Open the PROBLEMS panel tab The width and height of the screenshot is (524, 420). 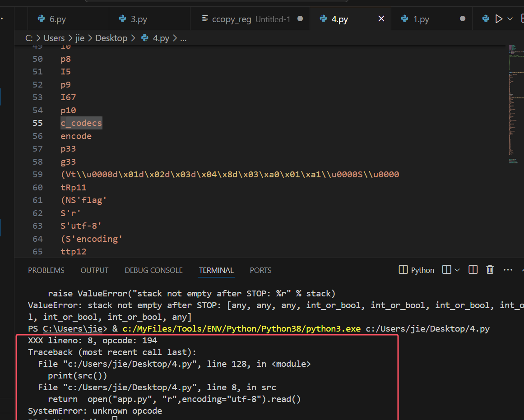coord(46,270)
